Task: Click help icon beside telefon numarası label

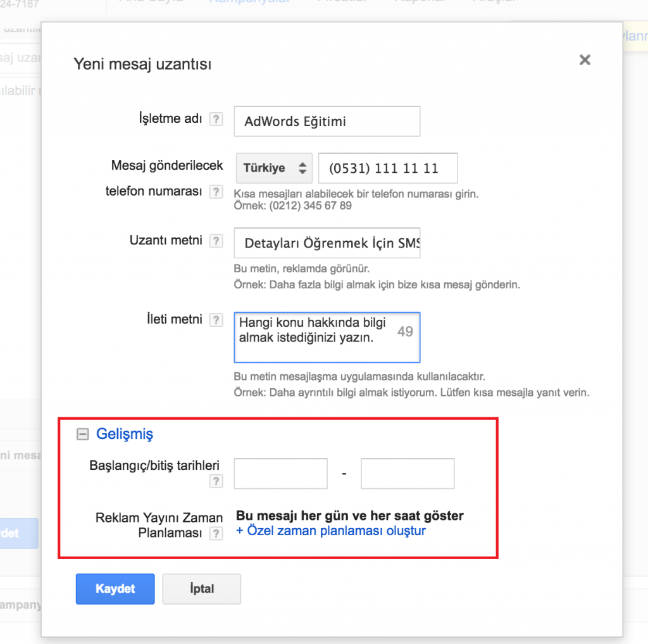Action: [216, 192]
